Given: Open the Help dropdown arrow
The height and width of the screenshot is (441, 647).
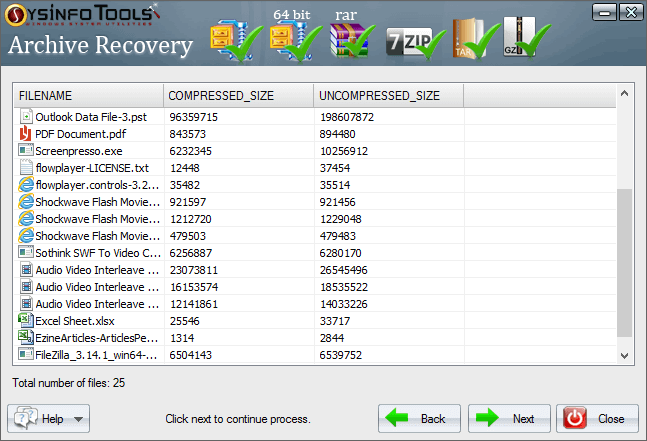Looking at the screenshot, I should tap(79, 418).
